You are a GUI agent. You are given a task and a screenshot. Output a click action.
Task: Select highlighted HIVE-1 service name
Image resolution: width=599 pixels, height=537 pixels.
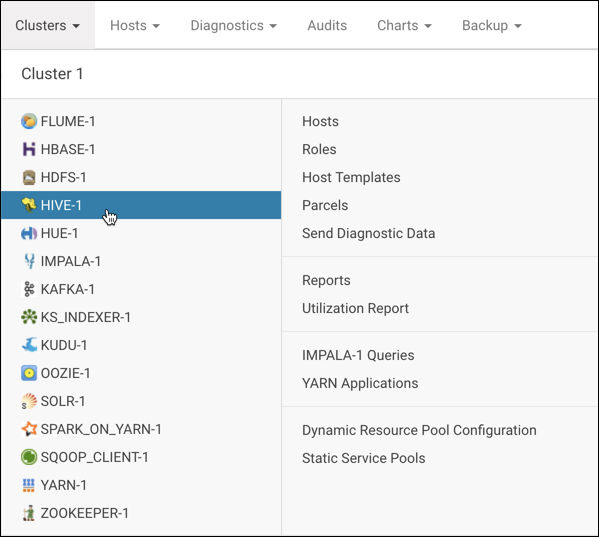(x=61, y=205)
